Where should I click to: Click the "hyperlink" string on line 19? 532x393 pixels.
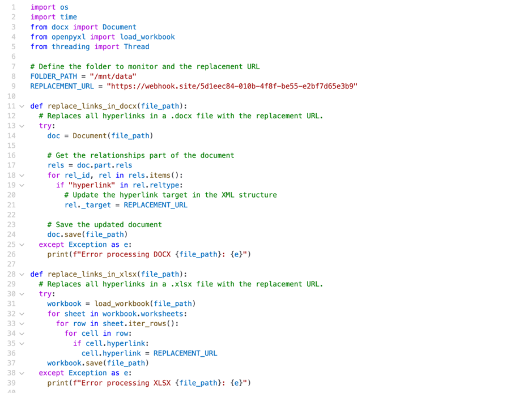[x=92, y=185]
